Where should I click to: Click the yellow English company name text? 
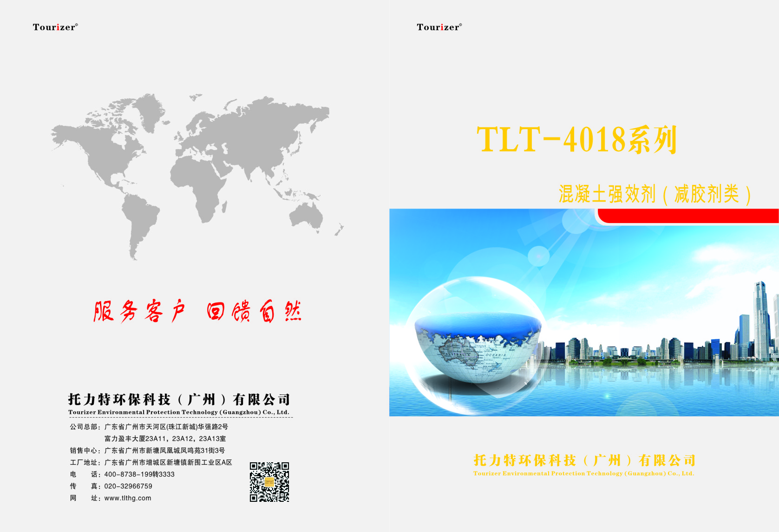point(583,473)
